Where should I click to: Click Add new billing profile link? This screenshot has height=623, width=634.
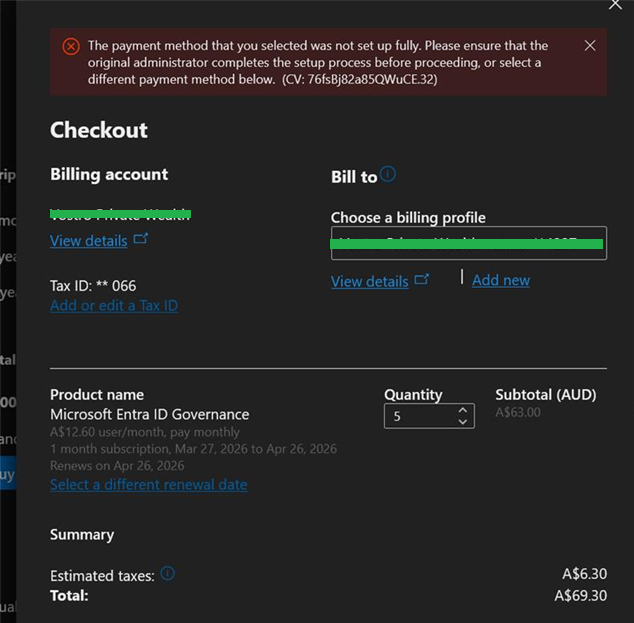coord(501,280)
